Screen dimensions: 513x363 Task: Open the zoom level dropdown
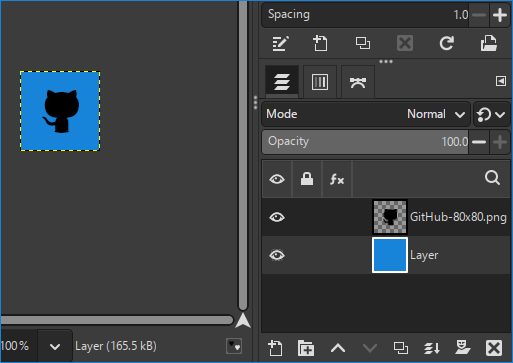[55, 346]
